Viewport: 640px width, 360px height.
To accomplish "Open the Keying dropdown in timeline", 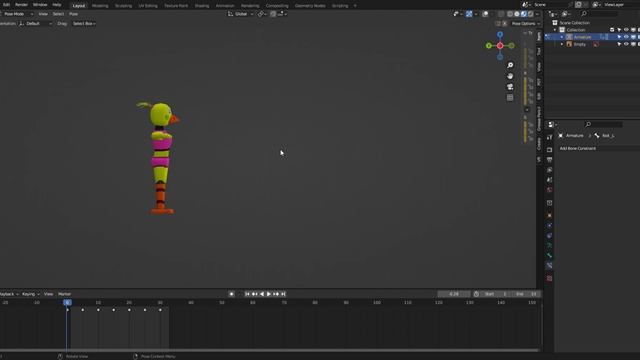I will (x=31, y=294).
